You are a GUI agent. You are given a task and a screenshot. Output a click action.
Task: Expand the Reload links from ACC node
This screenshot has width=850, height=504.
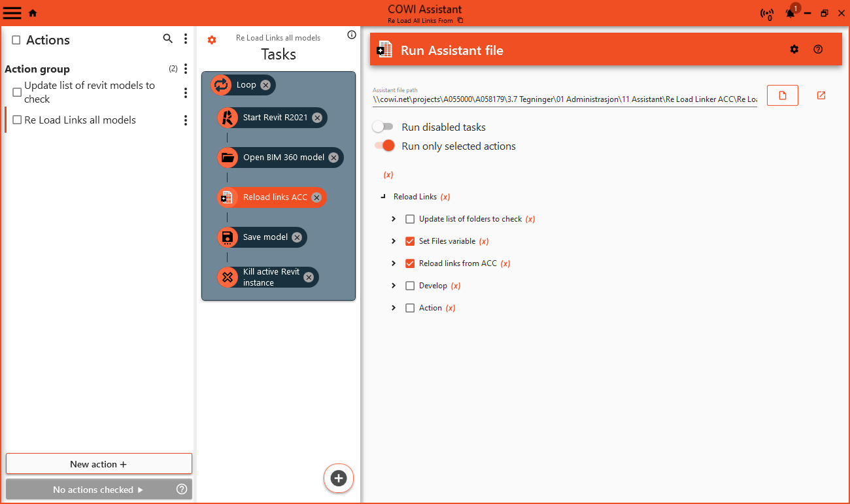click(394, 263)
